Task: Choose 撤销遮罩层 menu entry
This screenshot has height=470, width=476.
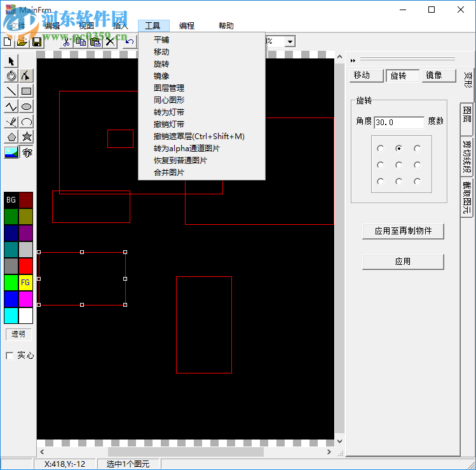Action: tap(201, 136)
